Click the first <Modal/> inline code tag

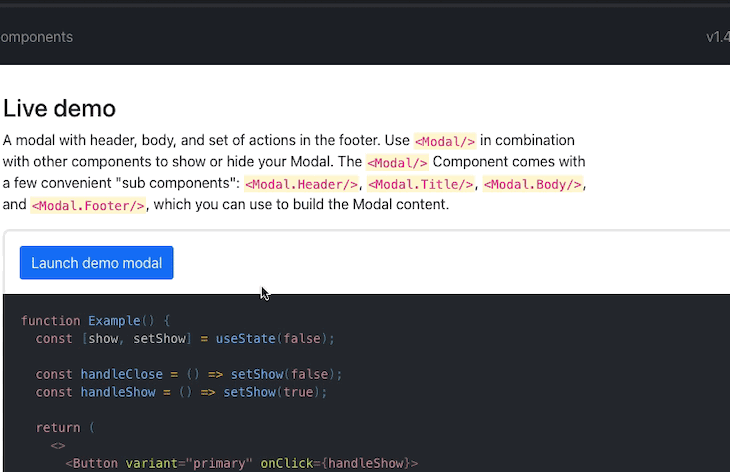pyautogui.click(x=445, y=141)
